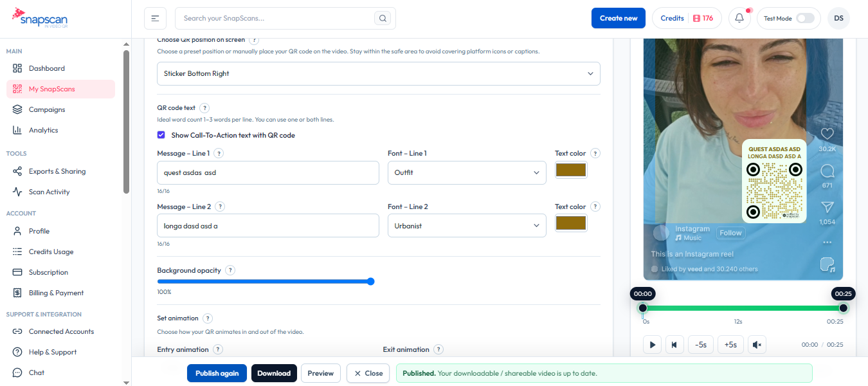Click help icon beside Line 1 Text color
Viewport: 868px width, 386px height.
coord(595,153)
